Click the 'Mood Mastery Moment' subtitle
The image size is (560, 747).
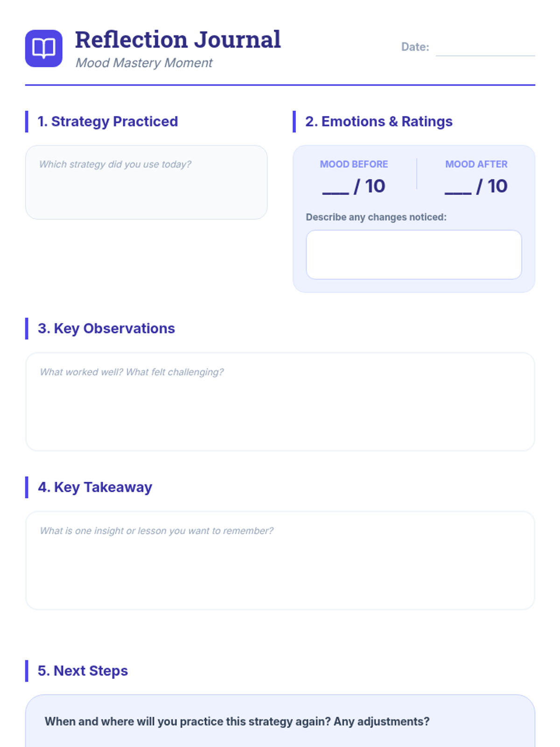(x=144, y=63)
